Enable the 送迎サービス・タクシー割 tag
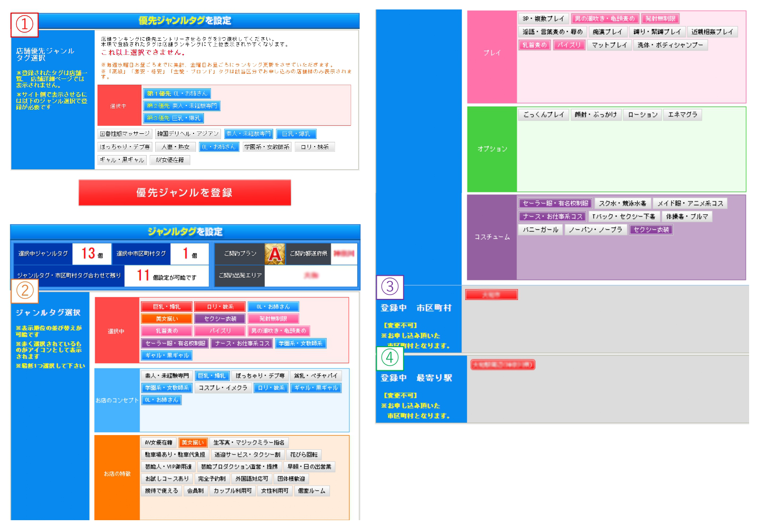Screen dimensions: 769x532 point(247,454)
